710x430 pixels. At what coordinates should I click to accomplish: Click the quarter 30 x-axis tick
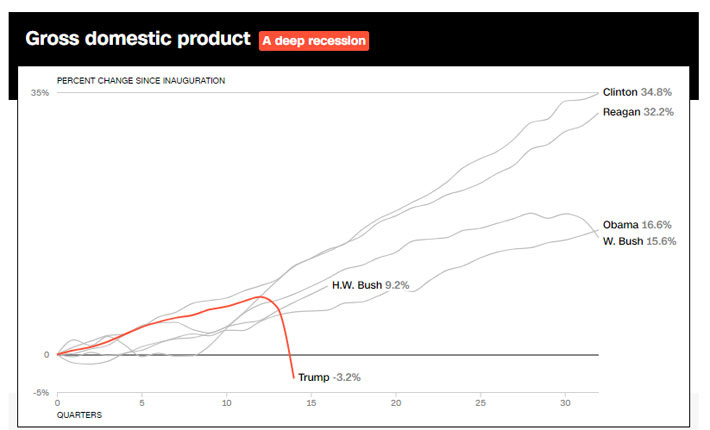565,402
